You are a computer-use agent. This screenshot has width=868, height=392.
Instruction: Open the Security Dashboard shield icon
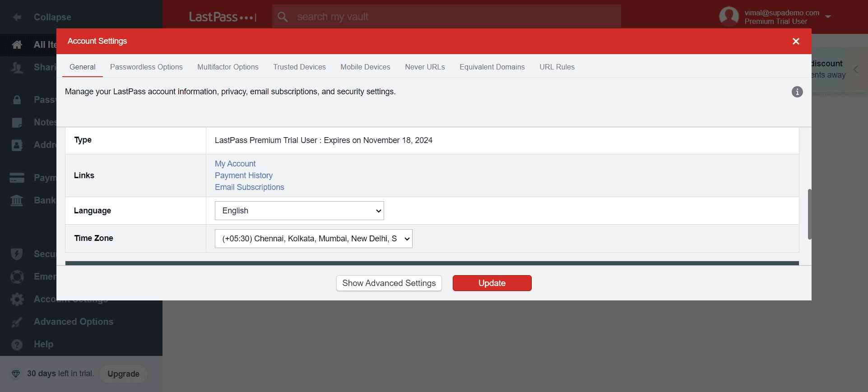(x=17, y=254)
